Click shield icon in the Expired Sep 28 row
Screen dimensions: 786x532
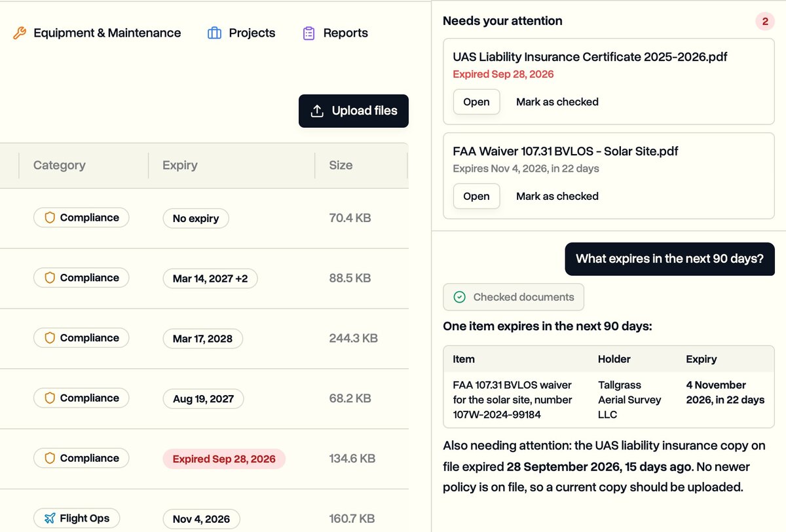pos(50,458)
